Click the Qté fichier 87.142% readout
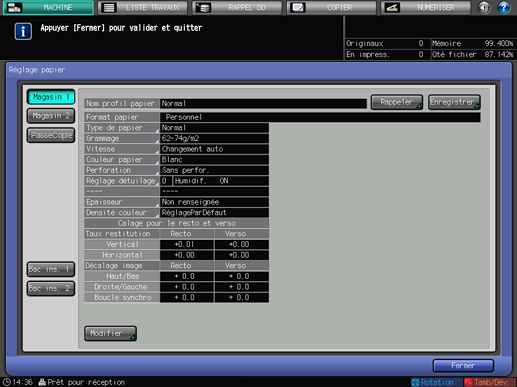This screenshot has width=517, height=387. 473,54
